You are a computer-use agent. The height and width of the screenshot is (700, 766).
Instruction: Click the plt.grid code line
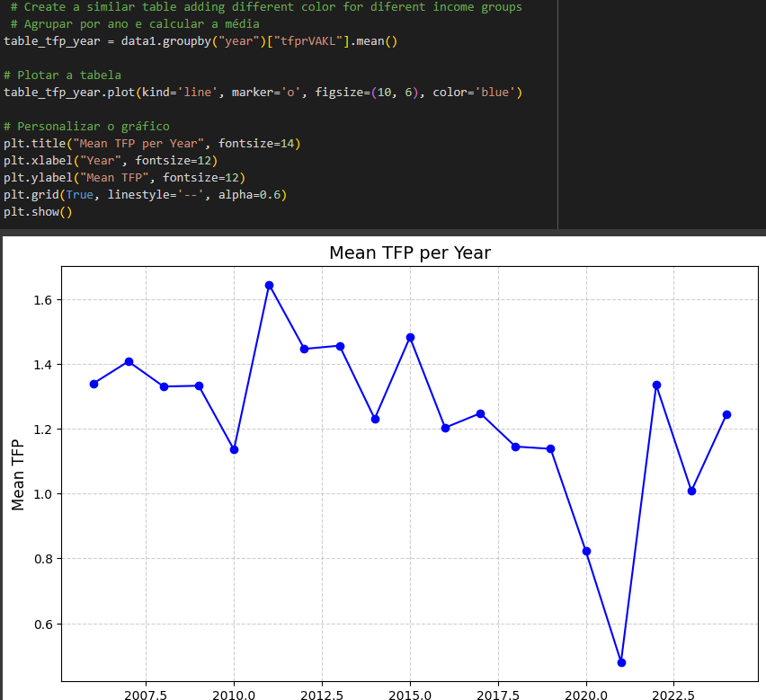[145, 195]
